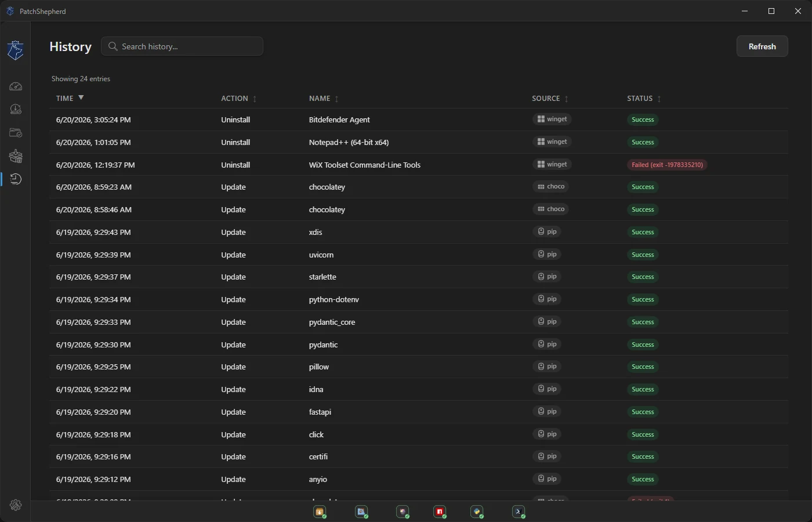Image resolution: width=812 pixels, height=522 pixels.
Task: Click the PatchShepherd dog shield logo
Action: click(x=16, y=50)
